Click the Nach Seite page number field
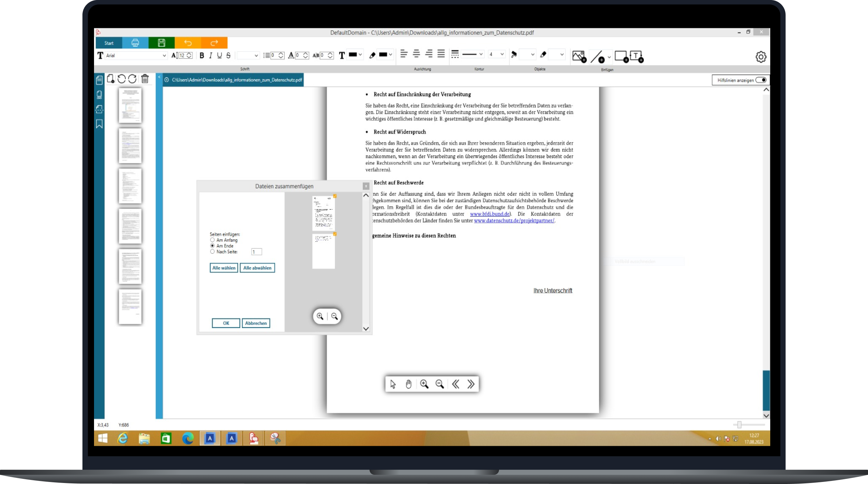Image resolution: width=868 pixels, height=484 pixels. pyautogui.click(x=257, y=252)
